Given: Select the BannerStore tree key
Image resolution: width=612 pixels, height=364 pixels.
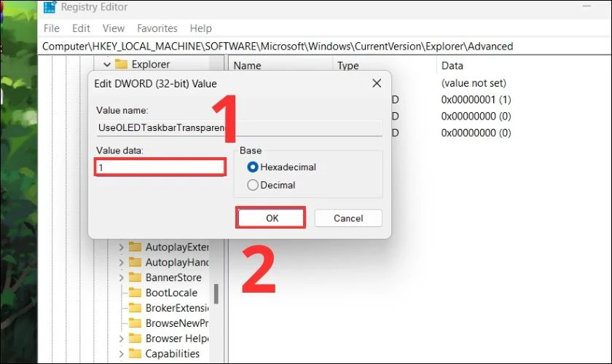Looking at the screenshot, I should pos(173,277).
